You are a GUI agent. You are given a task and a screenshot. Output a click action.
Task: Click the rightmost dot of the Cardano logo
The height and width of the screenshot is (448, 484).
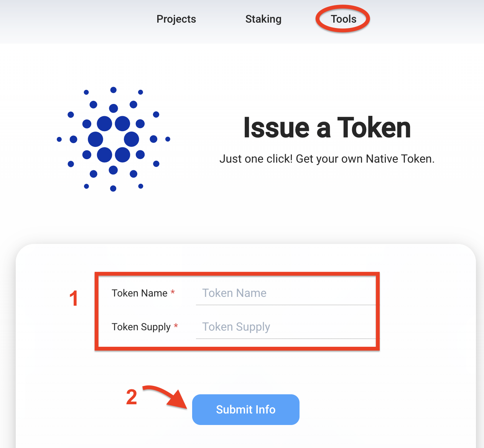click(x=168, y=139)
